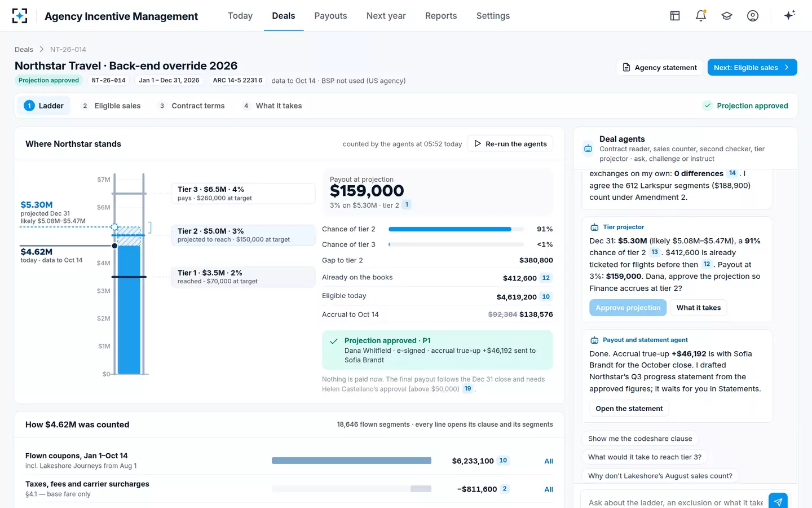Open the user account profile icon
The height and width of the screenshot is (508, 812).
(x=753, y=16)
